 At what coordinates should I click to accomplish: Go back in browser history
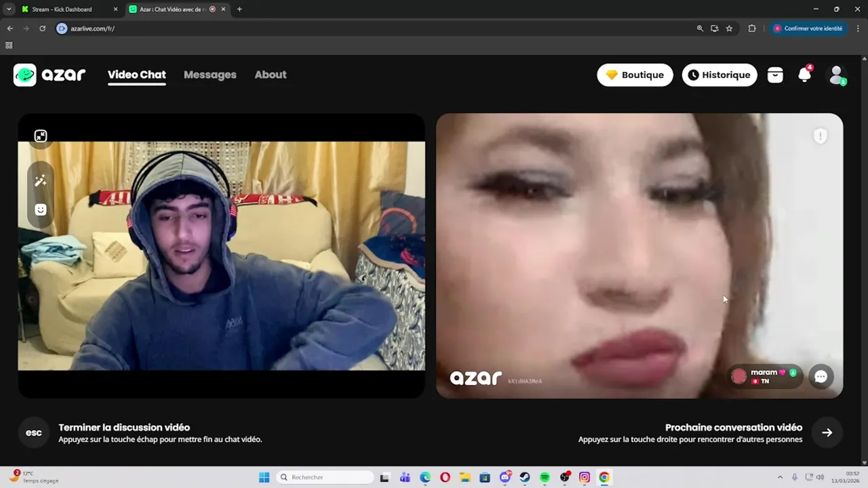pos(9,28)
